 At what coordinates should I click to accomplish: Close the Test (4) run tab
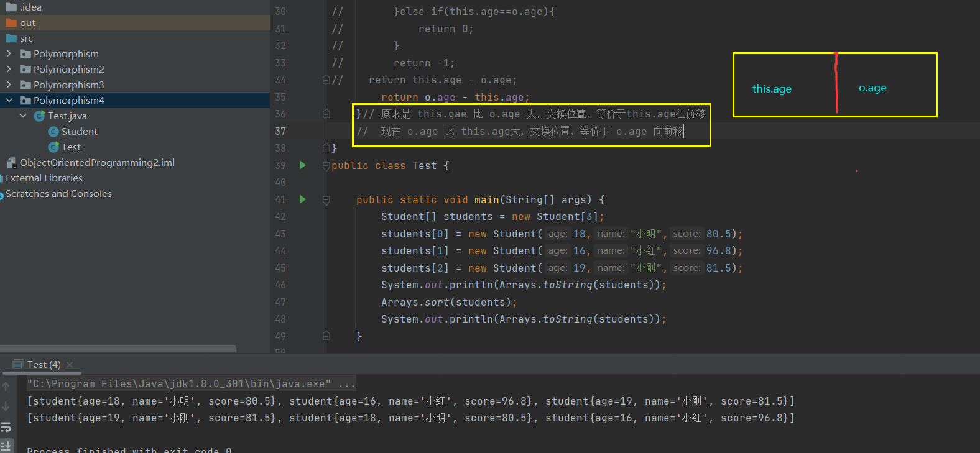[x=70, y=365]
